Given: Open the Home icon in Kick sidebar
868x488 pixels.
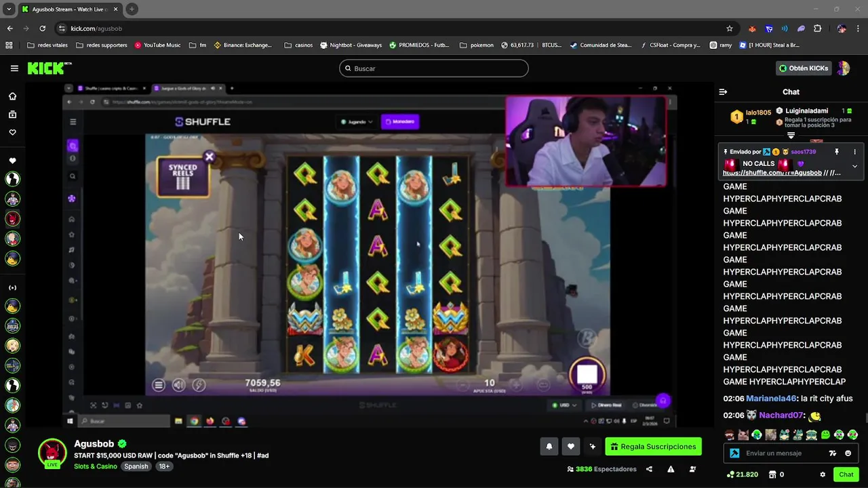Looking at the screenshot, I should pyautogui.click(x=12, y=96).
